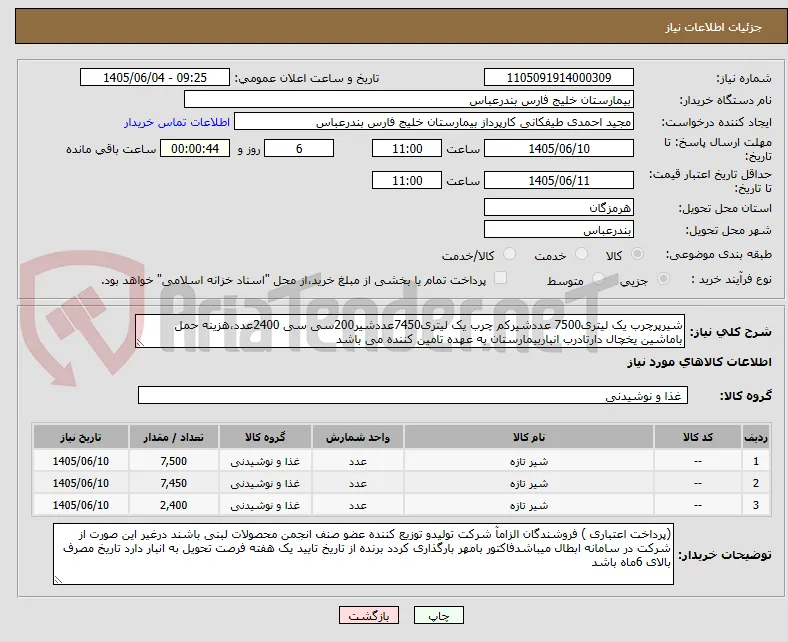Click the quantity cell 7,450

coord(173,483)
